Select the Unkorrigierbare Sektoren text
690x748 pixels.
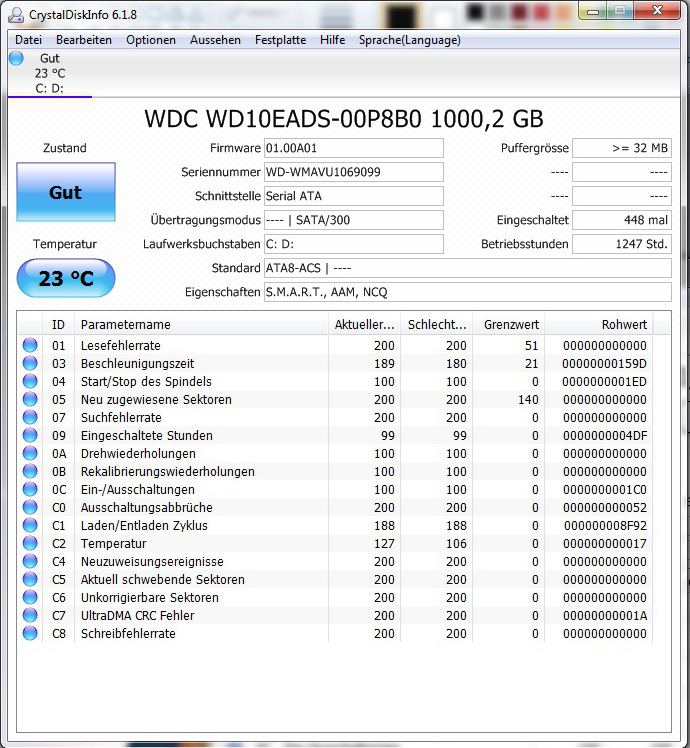tap(150, 597)
